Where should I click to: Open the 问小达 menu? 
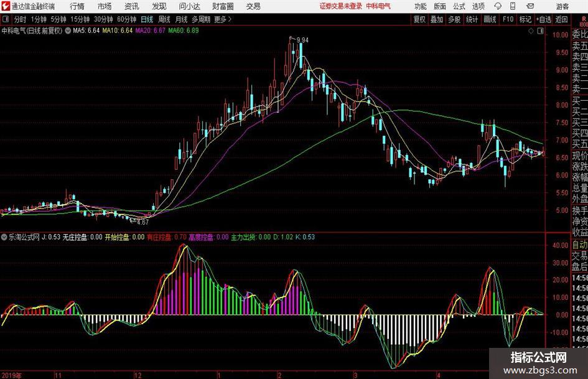tap(189, 6)
